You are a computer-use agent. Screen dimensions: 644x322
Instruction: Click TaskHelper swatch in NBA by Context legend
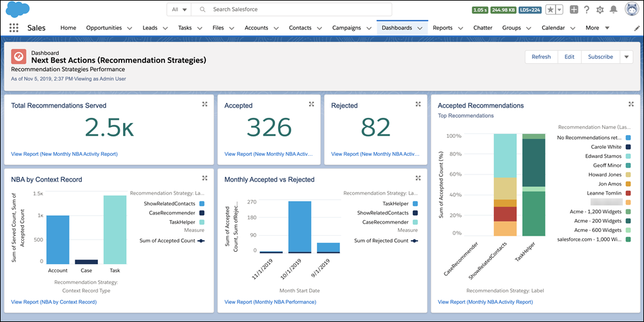[x=201, y=222]
